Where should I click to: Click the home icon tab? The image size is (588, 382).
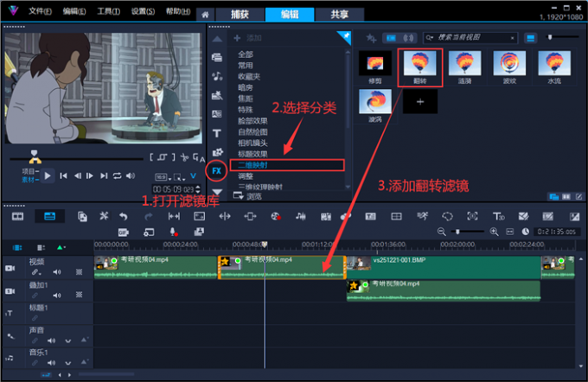(x=204, y=15)
